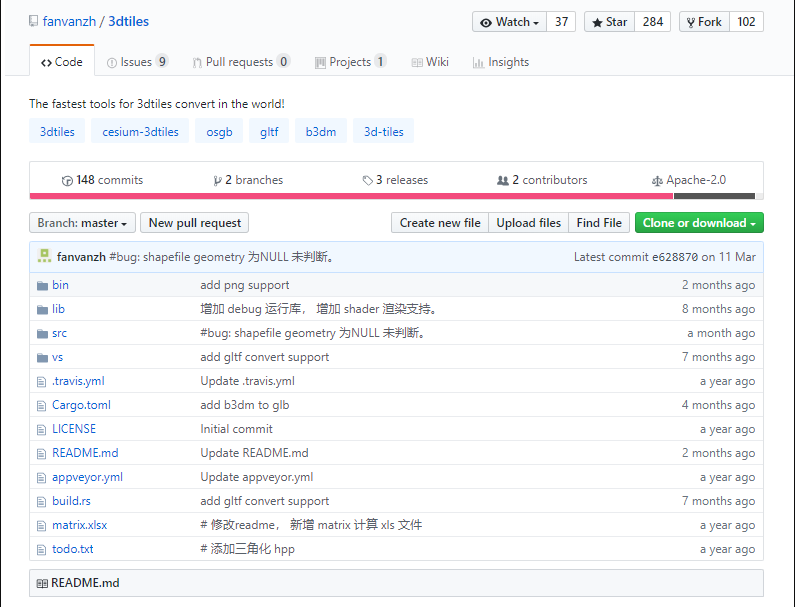Click Find File button

click(599, 223)
